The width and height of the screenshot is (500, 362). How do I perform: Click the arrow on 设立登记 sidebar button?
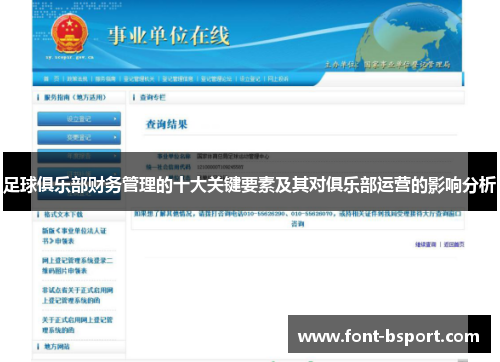click(115, 119)
